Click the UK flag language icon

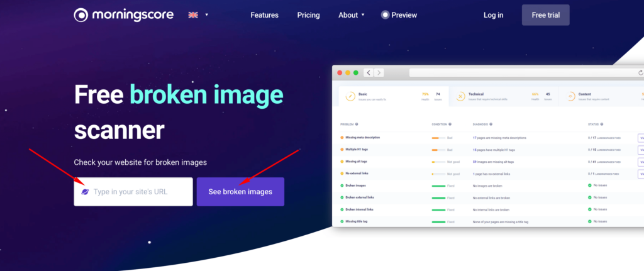pos(193,15)
